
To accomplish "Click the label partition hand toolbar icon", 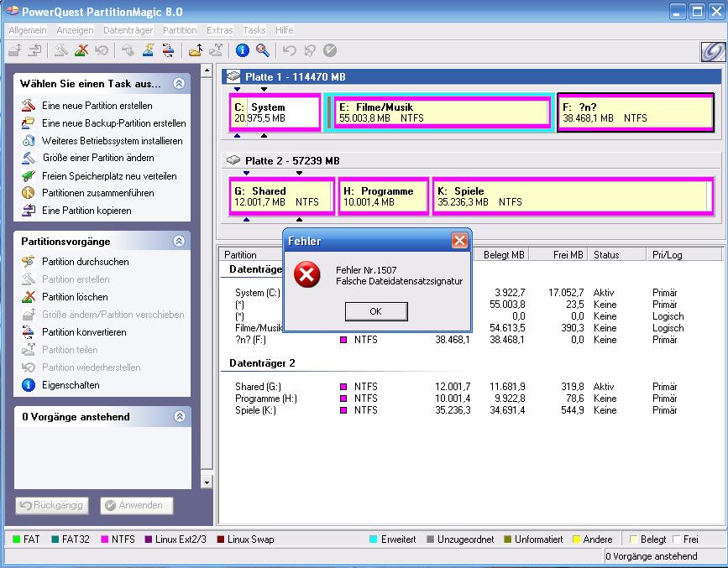I will coord(128,50).
